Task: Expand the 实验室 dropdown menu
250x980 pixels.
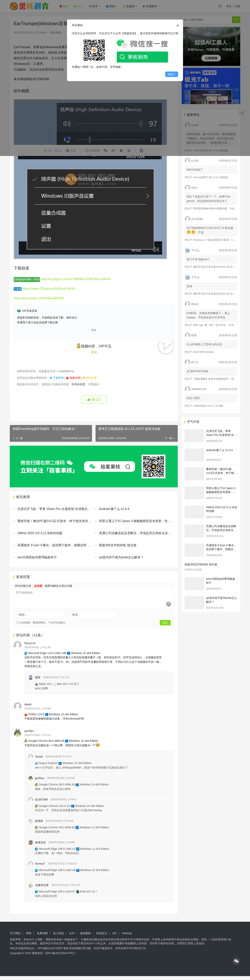Action: click(129, 6)
